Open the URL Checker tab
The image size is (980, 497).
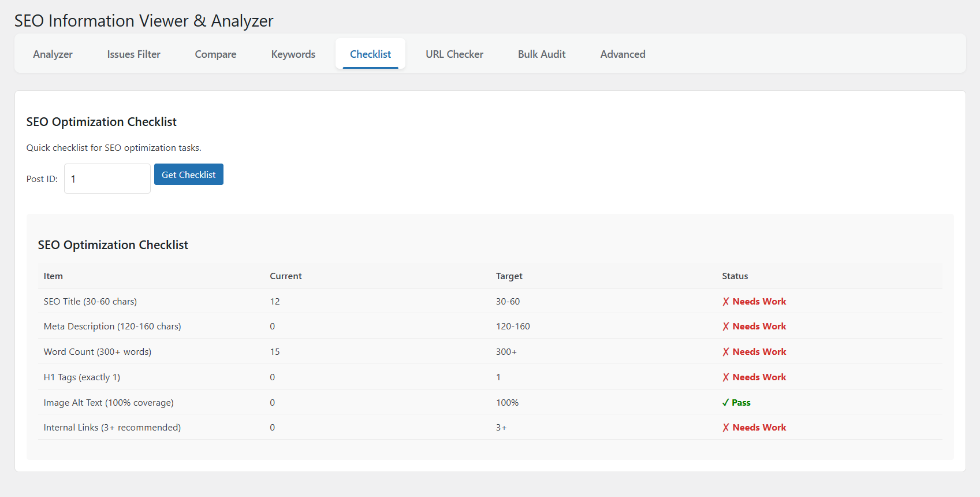pos(454,54)
